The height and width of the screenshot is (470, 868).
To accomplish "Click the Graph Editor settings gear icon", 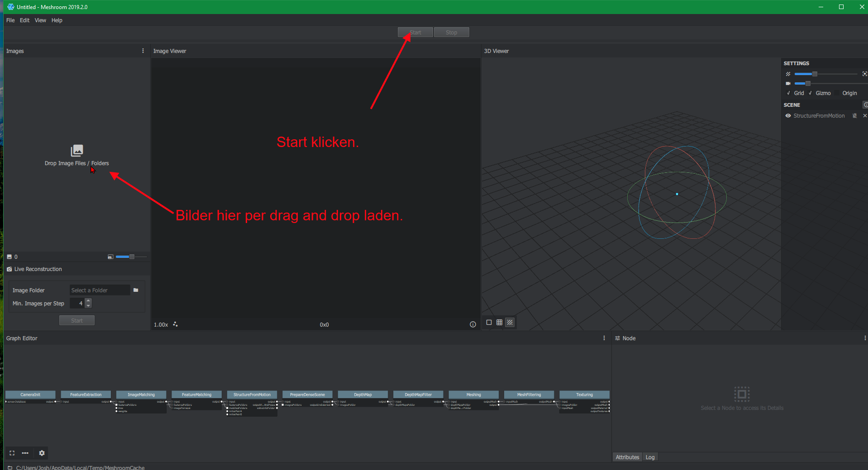I will [x=42, y=453].
